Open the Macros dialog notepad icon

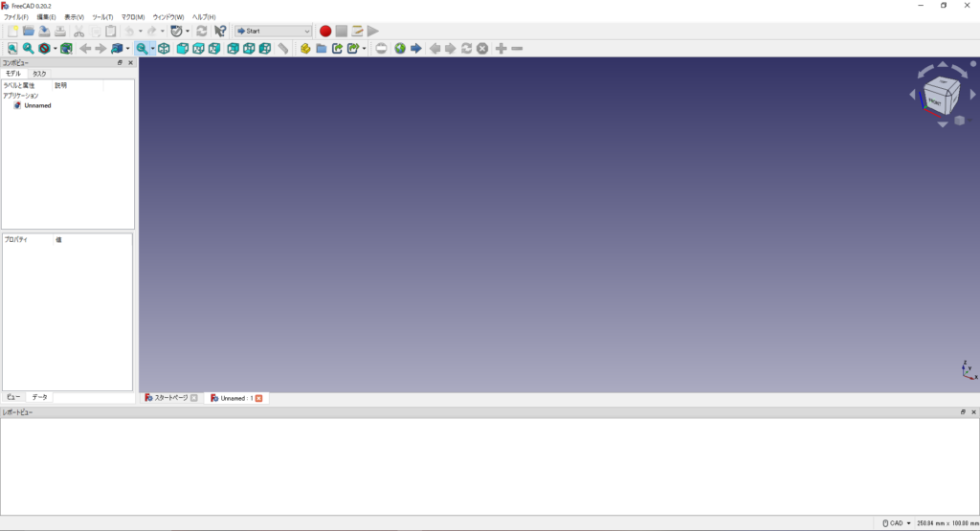357,31
